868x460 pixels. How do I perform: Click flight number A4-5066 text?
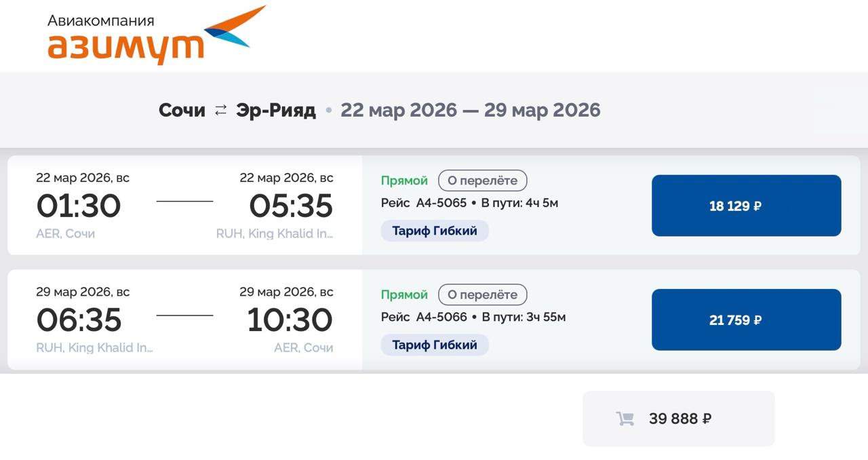(x=441, y=317)
